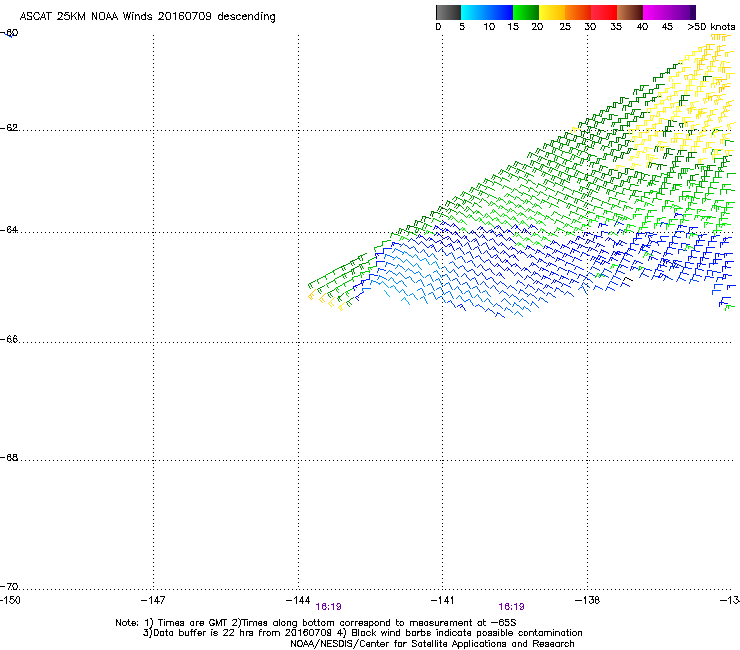The width and height of the screenshot is (740, 650).
Task: Click the green 15–20 knots color segment
Action: point(526,12)
